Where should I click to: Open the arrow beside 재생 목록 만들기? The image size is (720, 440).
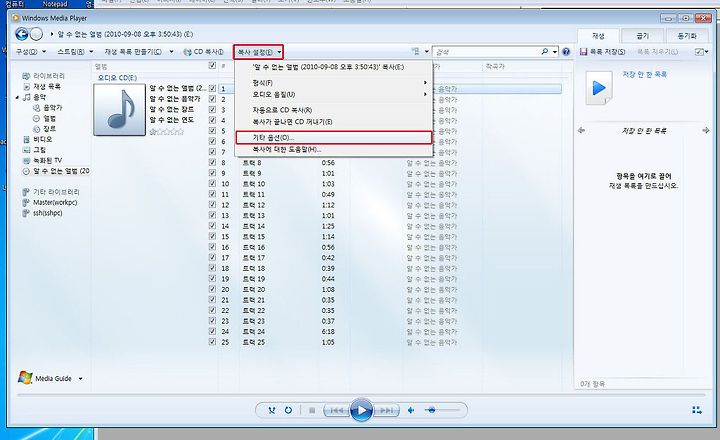tap(171, 51)
